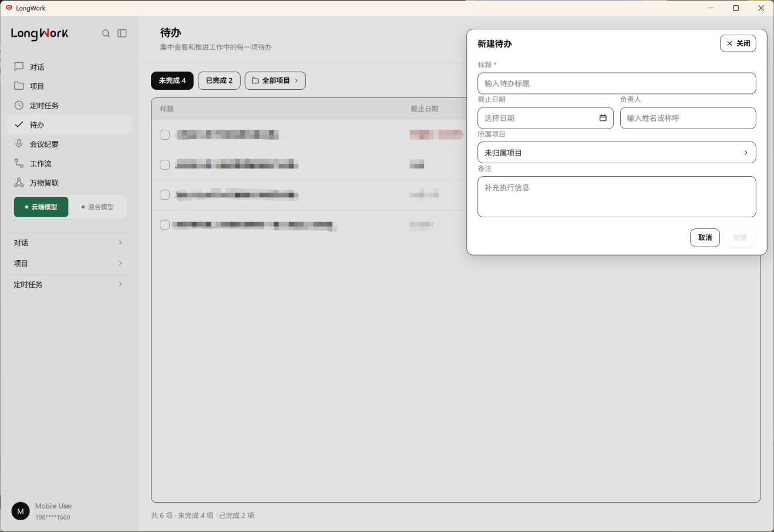Viewport: 774px width, 532px height.
Task: Open 所属项目 未归属项目 selector
Action: coord(617,153)
